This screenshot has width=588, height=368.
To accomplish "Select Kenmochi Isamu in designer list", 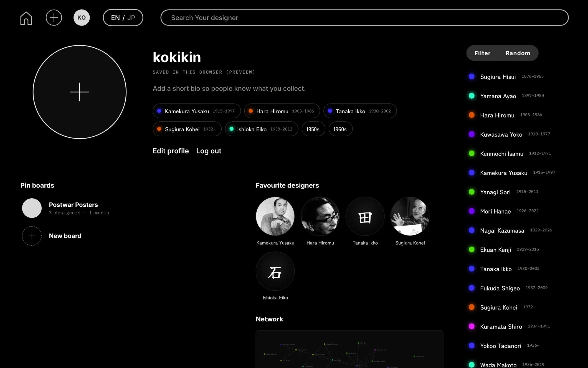I will pyautogui.click(x=510, y=153).
